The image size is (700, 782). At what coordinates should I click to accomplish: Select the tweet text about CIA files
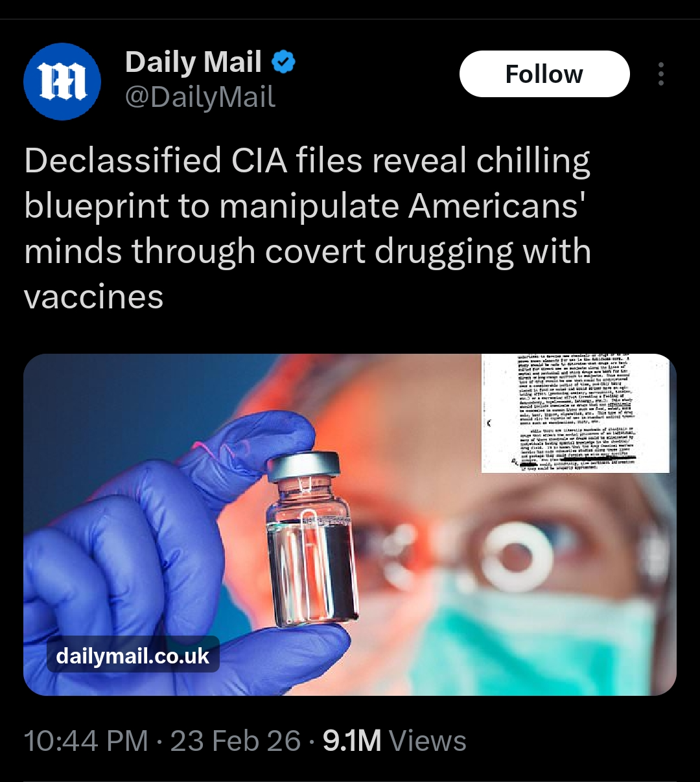click(308, 228)
